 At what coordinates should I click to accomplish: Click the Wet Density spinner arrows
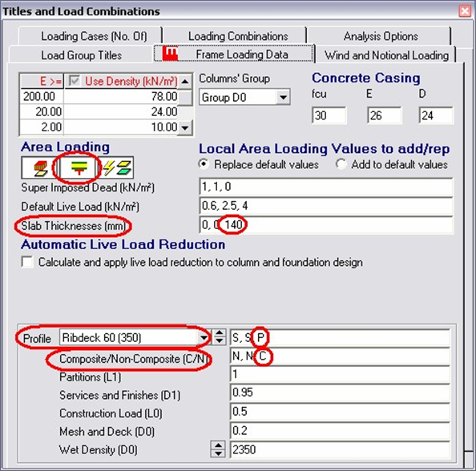click(x=218, y=449)
